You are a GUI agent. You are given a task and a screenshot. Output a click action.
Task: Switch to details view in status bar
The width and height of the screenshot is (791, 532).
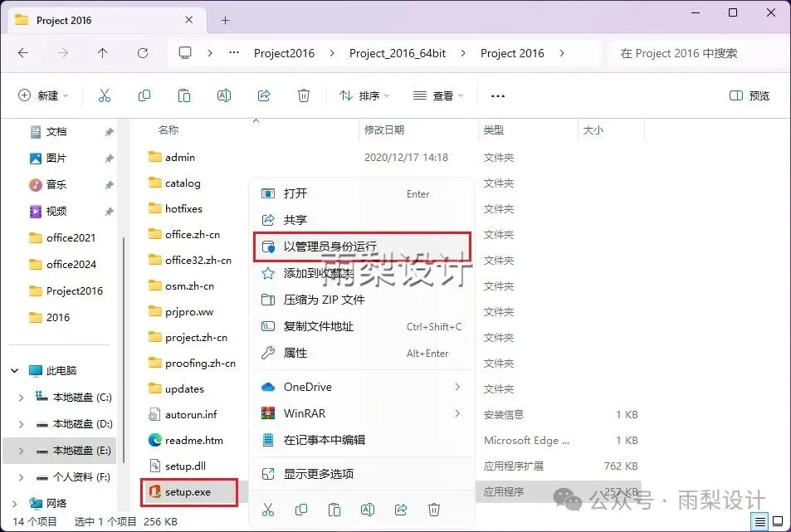(x=759, y=521)
